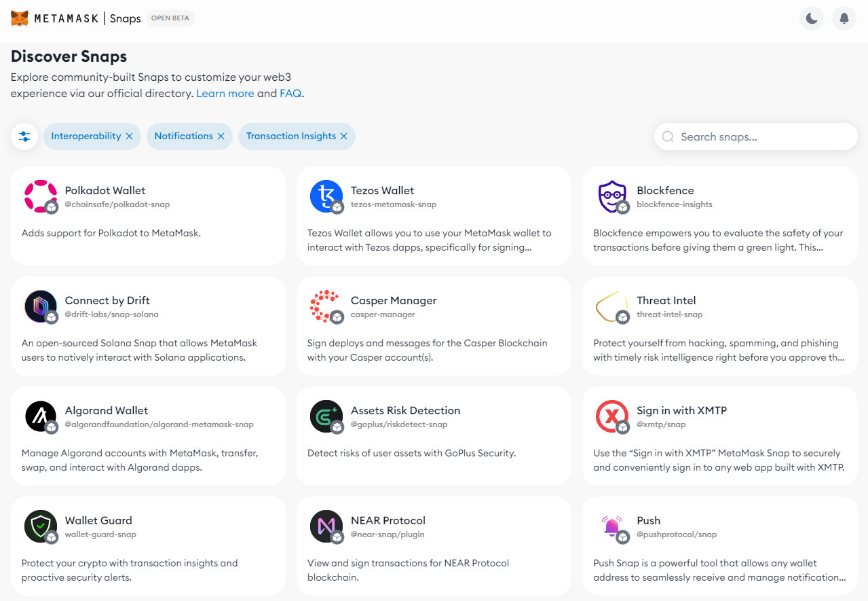Image resolution: width=868 pixels, height=601 pixels.
Task: Open notifications bell icon
Action: [x=844, y=18]
